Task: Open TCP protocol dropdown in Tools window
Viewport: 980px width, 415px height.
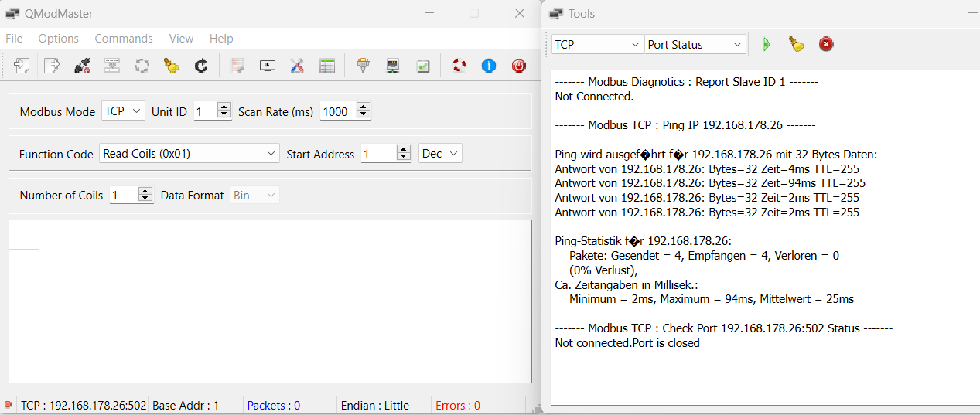Action: [597, 45]
